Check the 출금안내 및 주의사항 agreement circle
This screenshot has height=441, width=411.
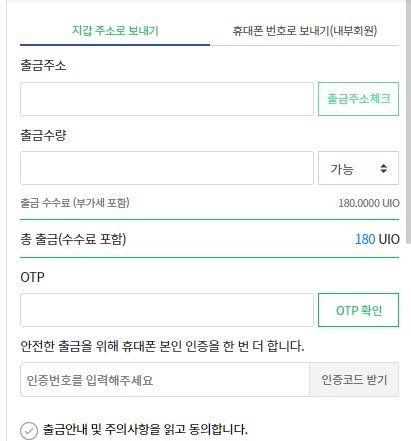point(29,431)
